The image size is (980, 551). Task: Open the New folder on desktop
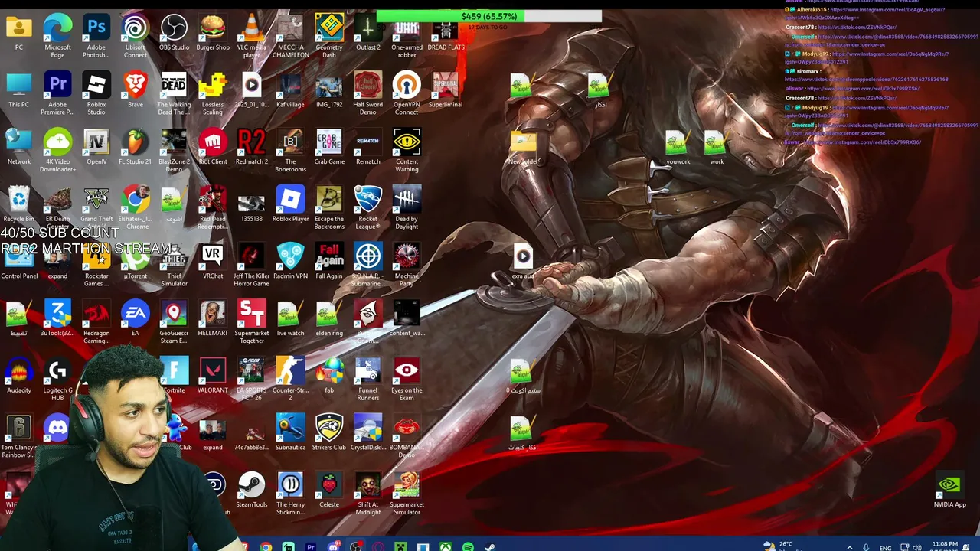524,146
